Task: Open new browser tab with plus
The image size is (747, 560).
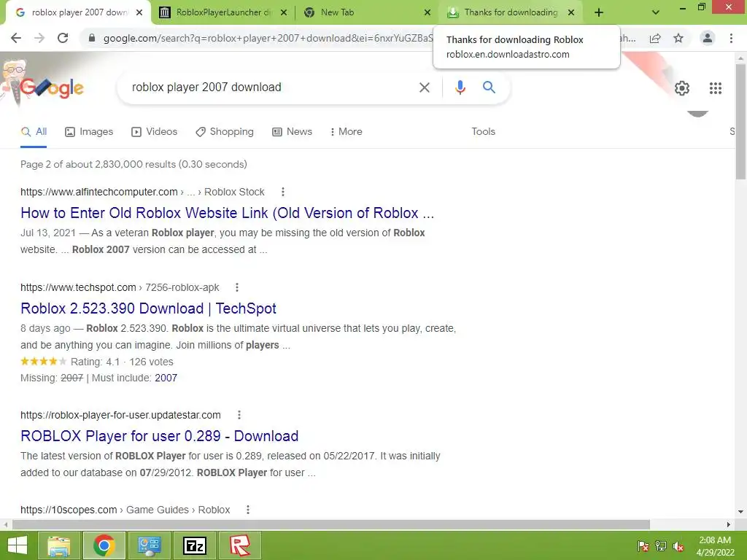Action: (x=599, y=12)
